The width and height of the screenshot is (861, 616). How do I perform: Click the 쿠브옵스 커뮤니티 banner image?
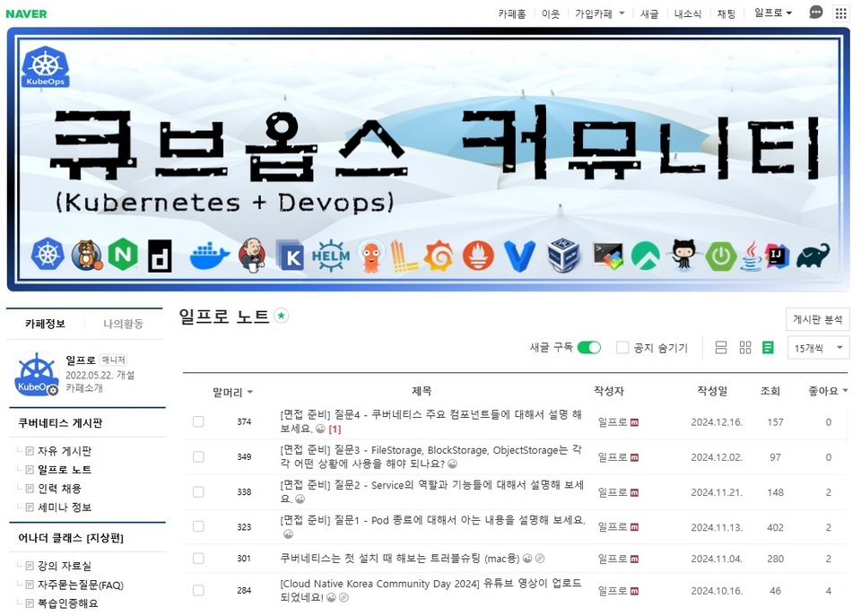pyautogui.click(x=429, y=160)
